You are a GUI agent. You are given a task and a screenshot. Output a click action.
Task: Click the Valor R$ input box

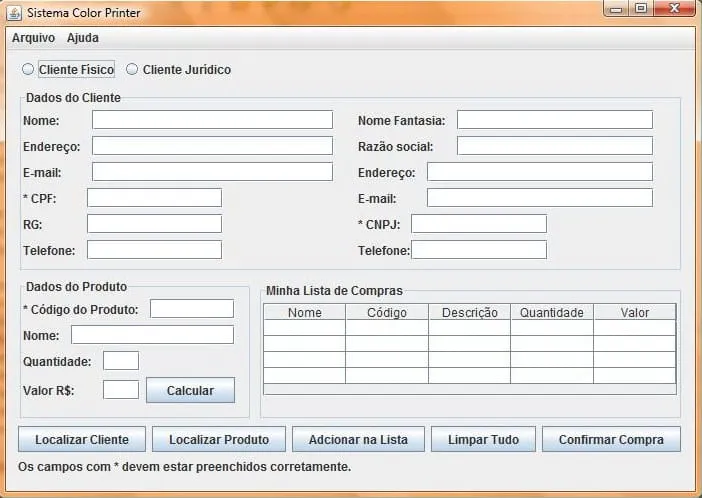pyautogui.click(x=121, y=389)
